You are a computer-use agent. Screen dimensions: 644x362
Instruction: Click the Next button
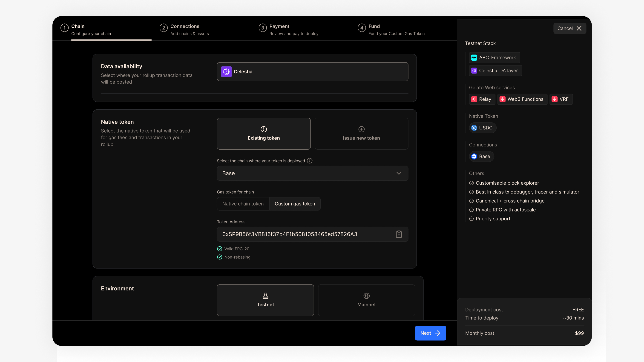(x=430, y=333)
